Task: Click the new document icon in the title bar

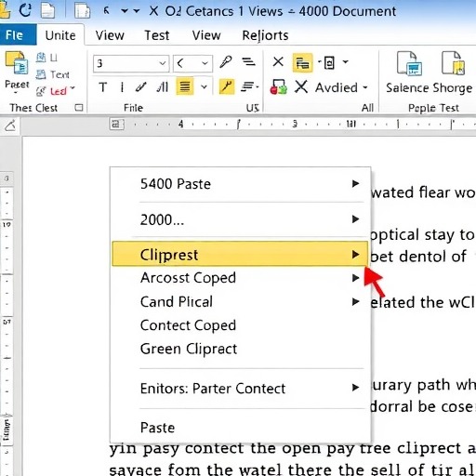Action: pos(48,10)
